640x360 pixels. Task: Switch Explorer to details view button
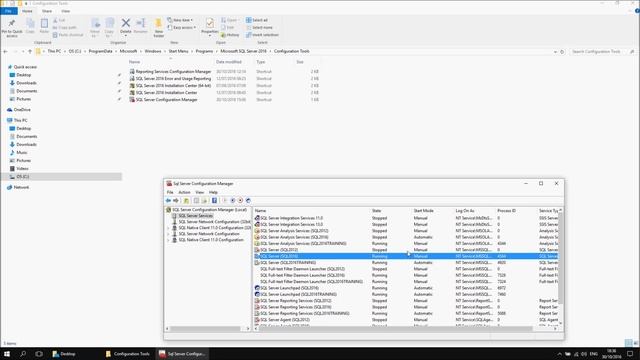click(x=629, y=343)
